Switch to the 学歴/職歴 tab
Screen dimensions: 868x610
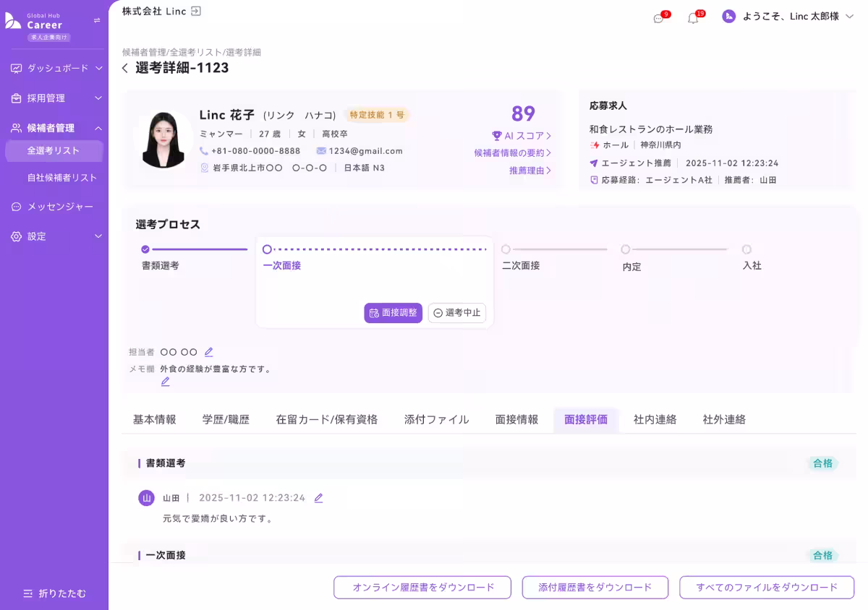[226, 419]
